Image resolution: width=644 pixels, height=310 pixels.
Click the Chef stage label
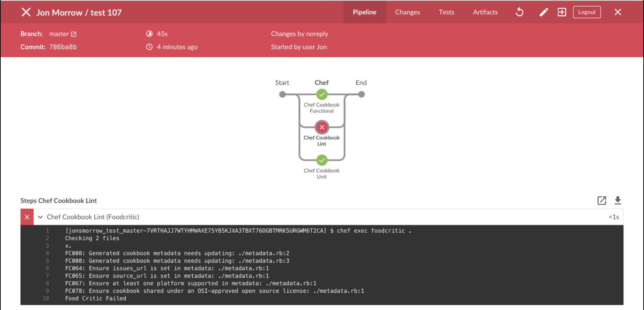[322, 83]
